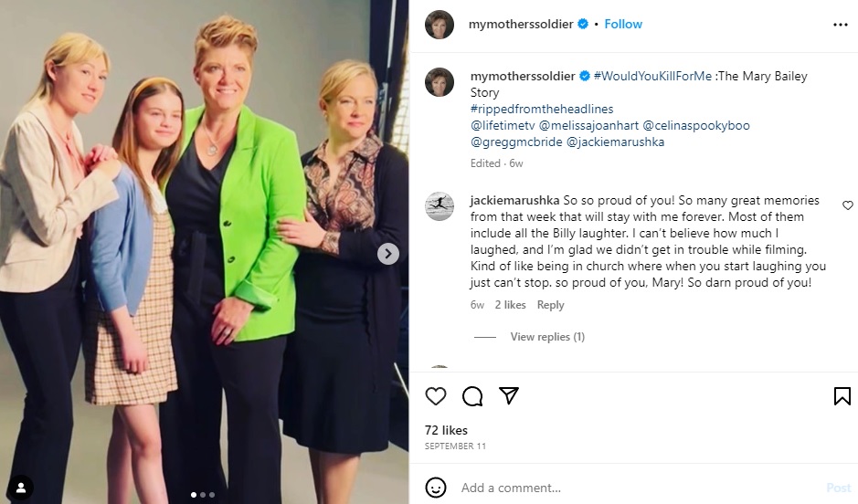Image resolution: width=858 pixels, height=504 pixels.
Task: Go to the next photo with the arrow
Action: [x=388, y=254]
